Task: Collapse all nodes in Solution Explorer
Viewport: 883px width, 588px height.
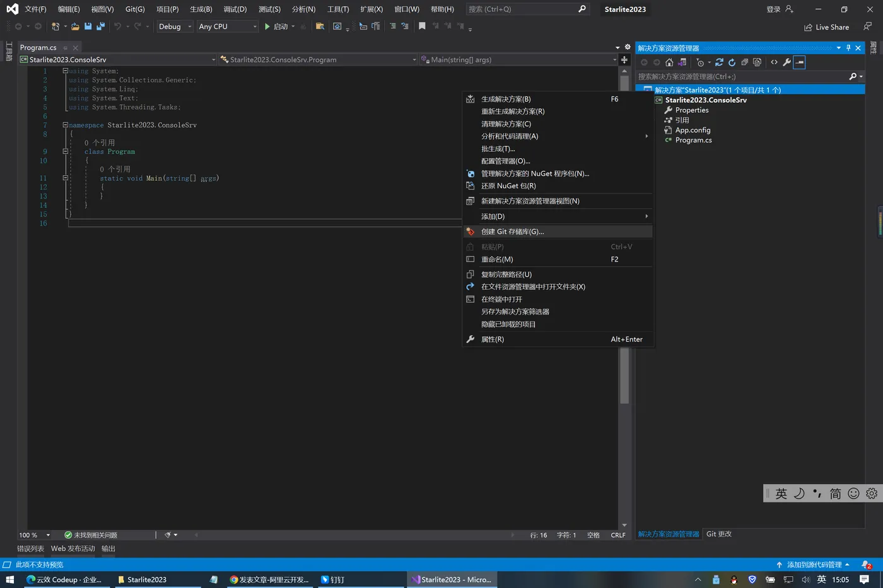Action: pos(744,62)
